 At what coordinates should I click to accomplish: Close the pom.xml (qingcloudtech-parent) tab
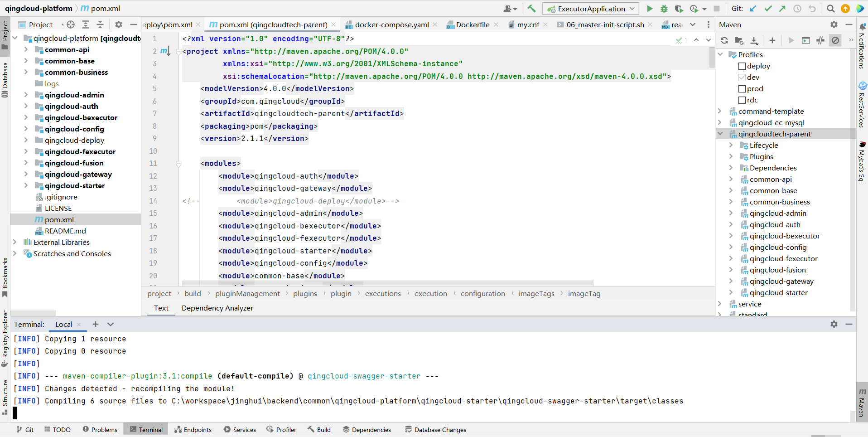click(x=333, y=24)
